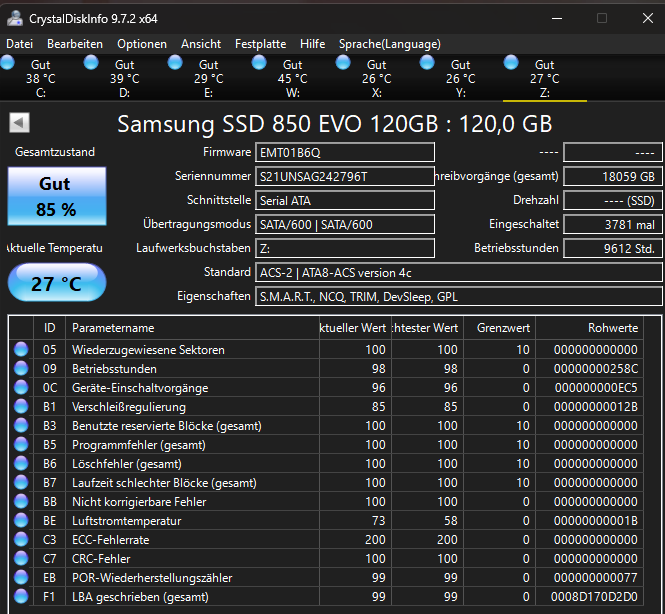Click status orb for POR-Wiederherstellungszähler row

click(21, 578)
